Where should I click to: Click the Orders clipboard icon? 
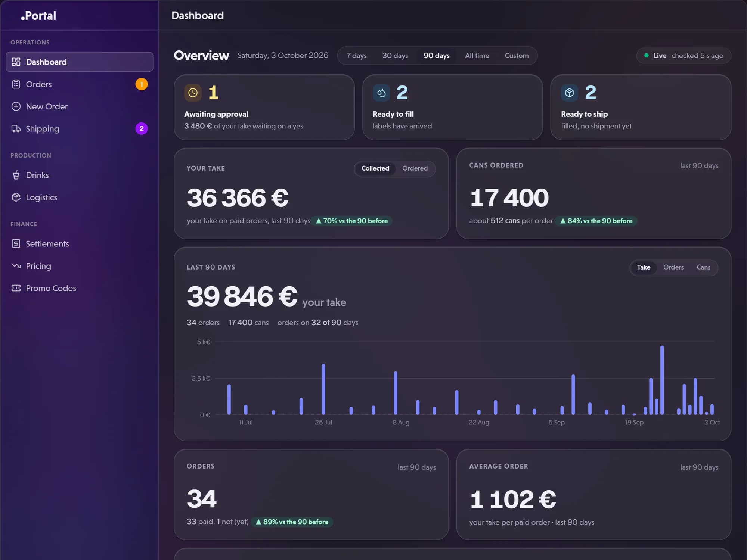(x=16, y=84)
